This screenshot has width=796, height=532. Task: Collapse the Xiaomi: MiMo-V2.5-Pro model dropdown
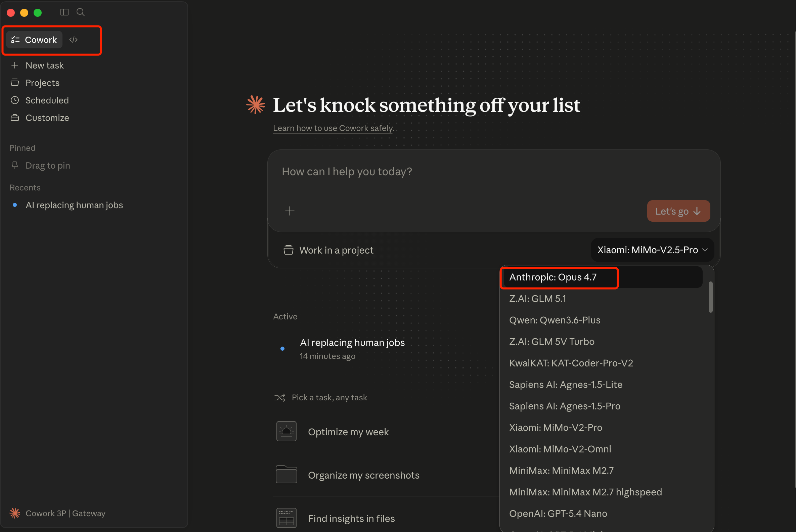point(652,250)
